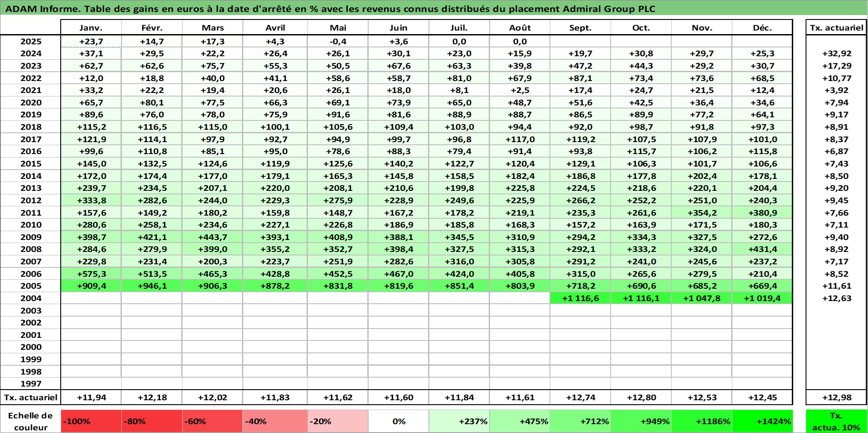Click the Echelle de couleur label
The image size is (868, 433).
tap(31, 421)
